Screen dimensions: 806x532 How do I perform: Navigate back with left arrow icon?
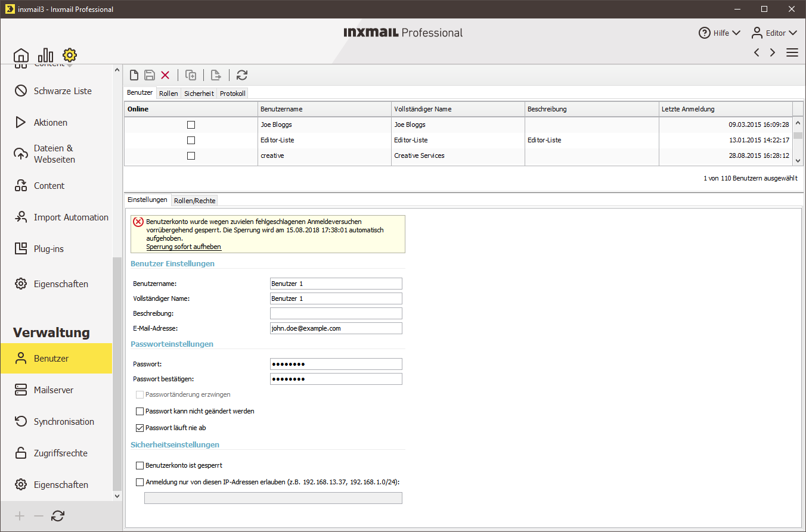(x=757, y=52)
